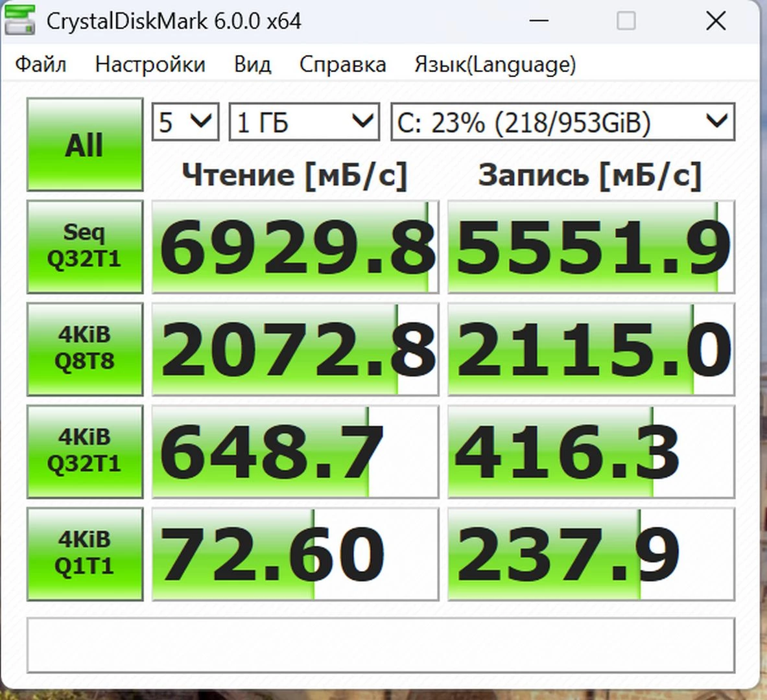Click the 4KiB Q32T1 write result 416.3
This screenshot has height=700, width=767.
pos(591,452)
